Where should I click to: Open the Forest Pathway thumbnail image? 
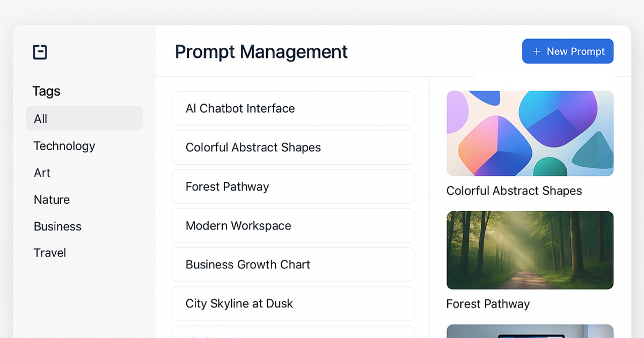pyautogui.click(x=530, y=250)
